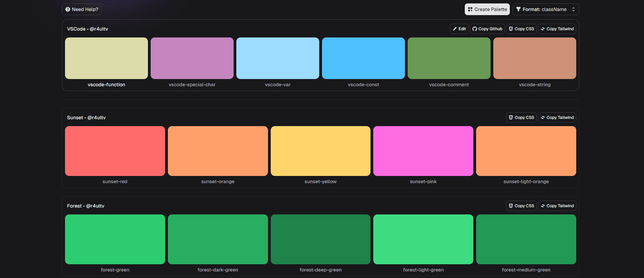This screenshot has width=644, height=278.
Task: Choose the vscode-const blue swatch
Action: pyautogui.click(x=363, y=58)
